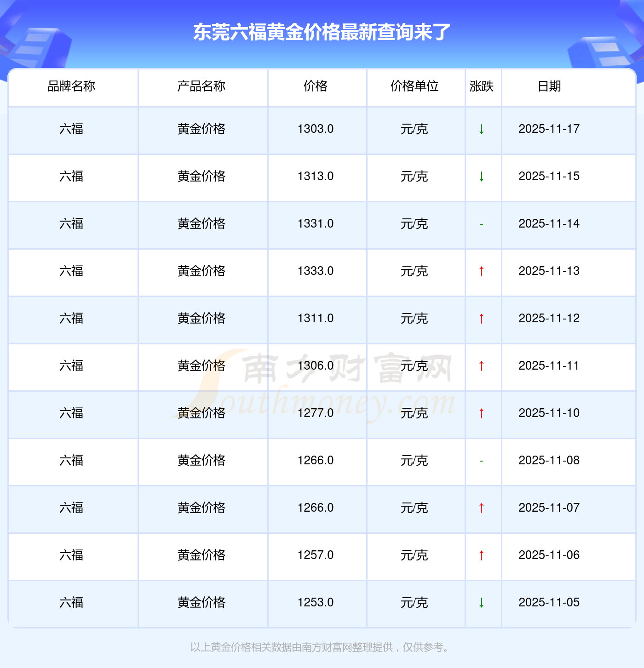Viewport: 644px width, 668px height.
Task: Click the 六福 brand cell in the 2025-11-17 row
Action: [x=71, y=129]
